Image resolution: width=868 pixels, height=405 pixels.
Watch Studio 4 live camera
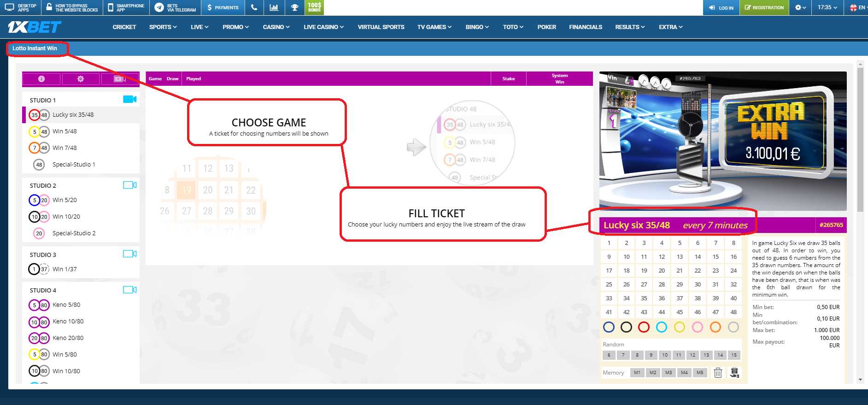click(130, 290)
